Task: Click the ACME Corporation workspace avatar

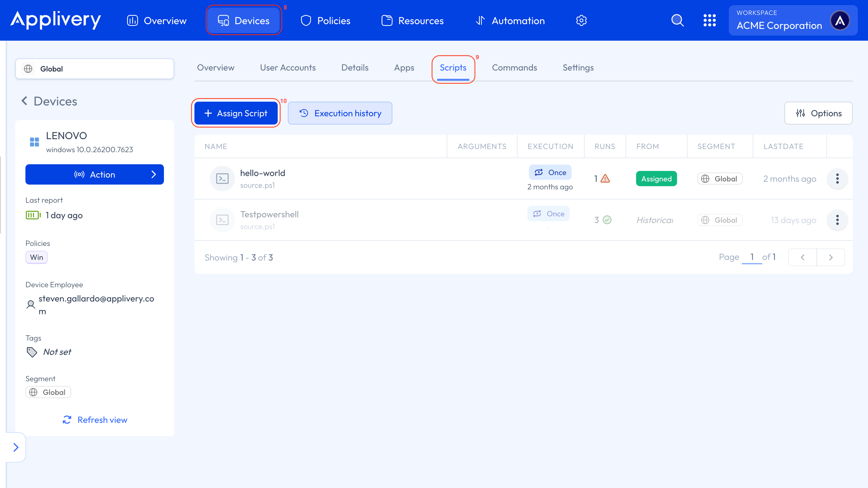Action: coord(840,21)
